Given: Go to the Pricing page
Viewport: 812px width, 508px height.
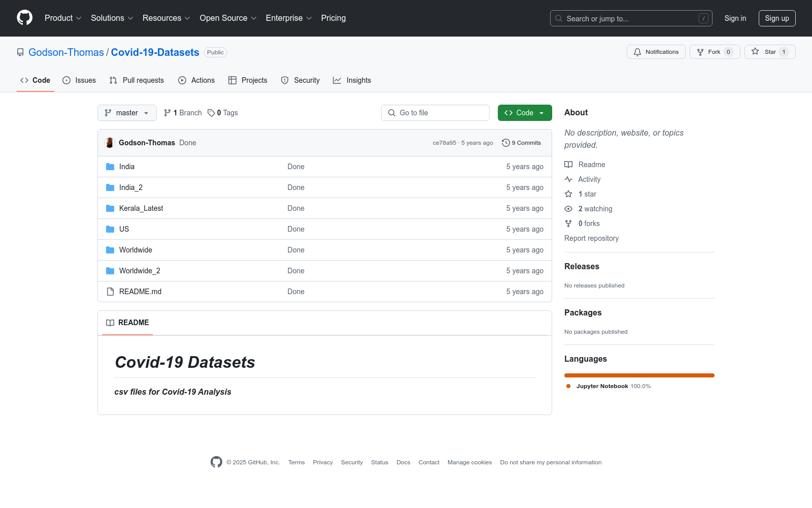Looking at the screenshot, I should click(333, 18).
